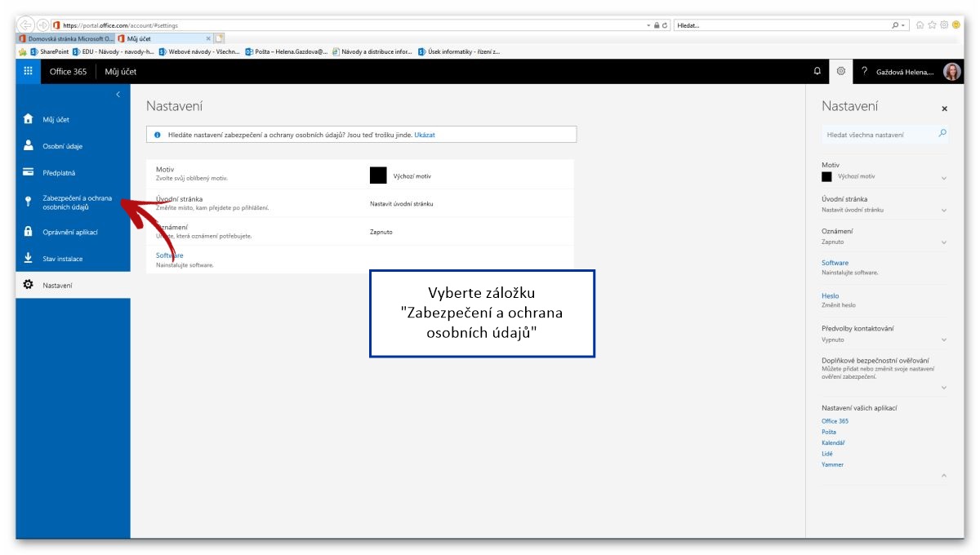Switch to Domovská stránka Microsoft tab
This screenshot has width=980, height=555.
tap(65, 38)
